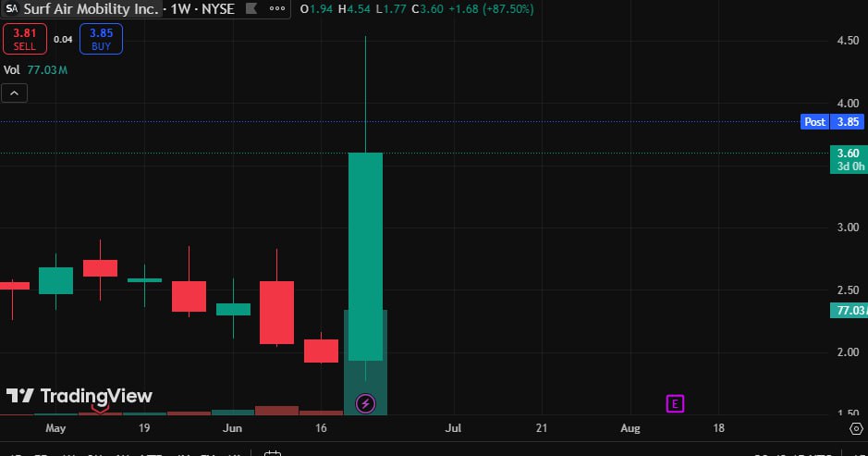Click the 1W interval label in title
This screenshot has height=456, width=868.
tap(180, 9)
